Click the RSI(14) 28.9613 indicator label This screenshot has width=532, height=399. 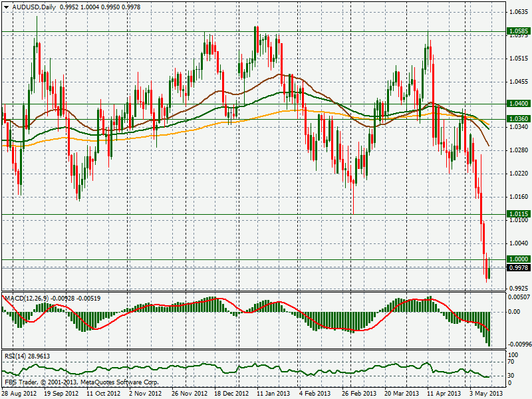pos(27,356)
